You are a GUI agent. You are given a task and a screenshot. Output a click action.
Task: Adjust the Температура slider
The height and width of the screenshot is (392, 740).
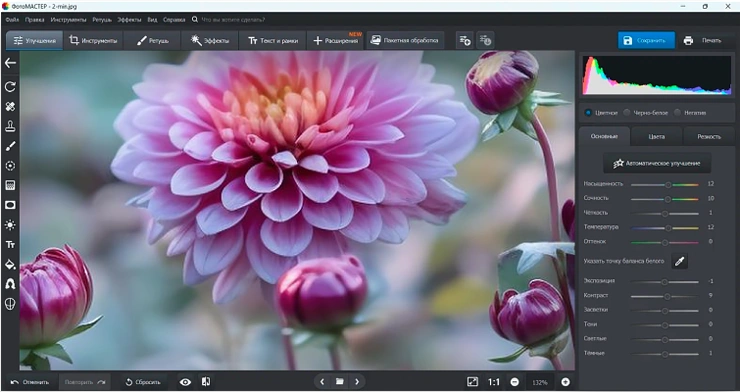click(x=664, y=228)
